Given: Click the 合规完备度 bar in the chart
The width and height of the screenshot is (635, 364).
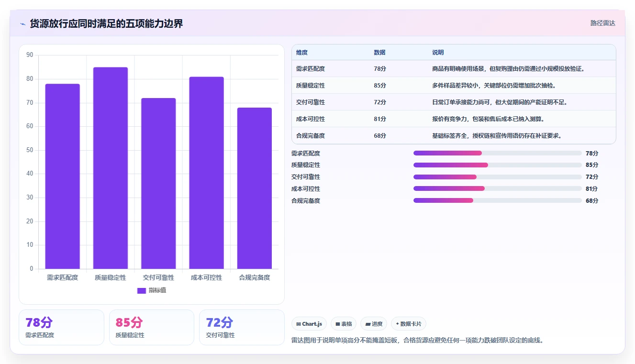Looking at the screenshot, I should point(254,188).
